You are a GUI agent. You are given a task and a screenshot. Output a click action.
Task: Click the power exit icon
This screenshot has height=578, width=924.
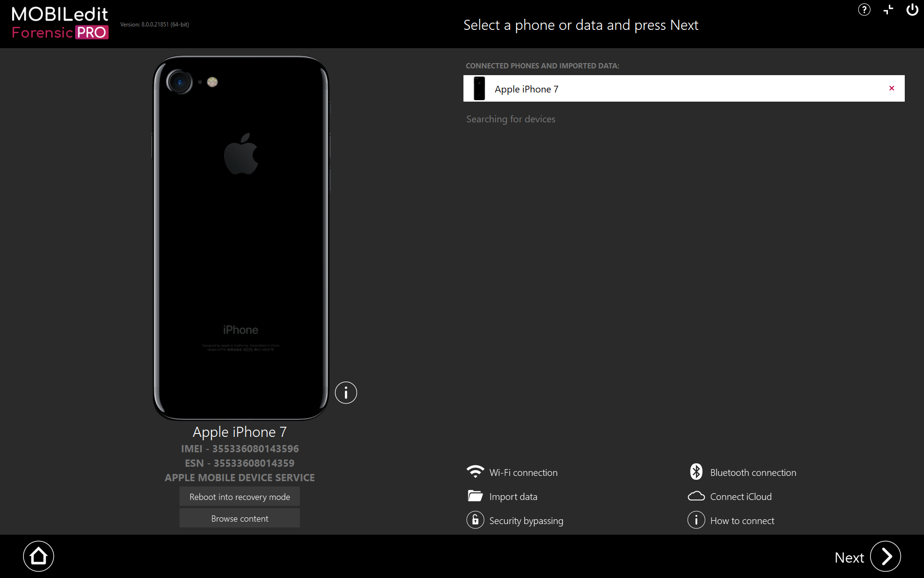click(x=912, y=10)
